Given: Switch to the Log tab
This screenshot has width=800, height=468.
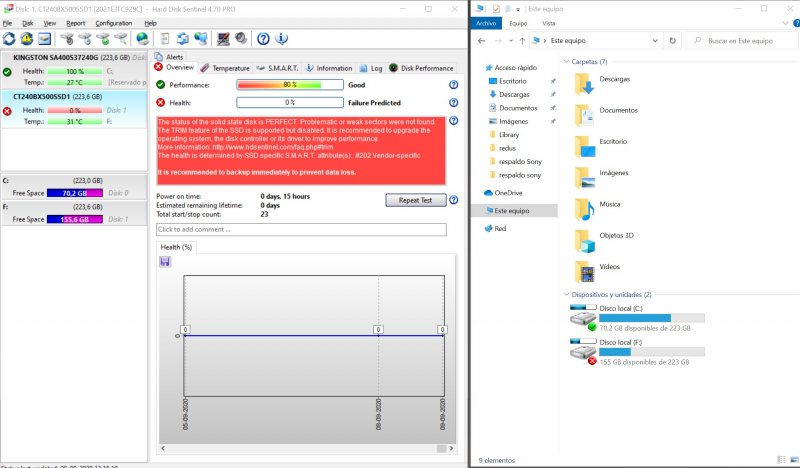Looking at the screenshot, I should tap(371, 68).
